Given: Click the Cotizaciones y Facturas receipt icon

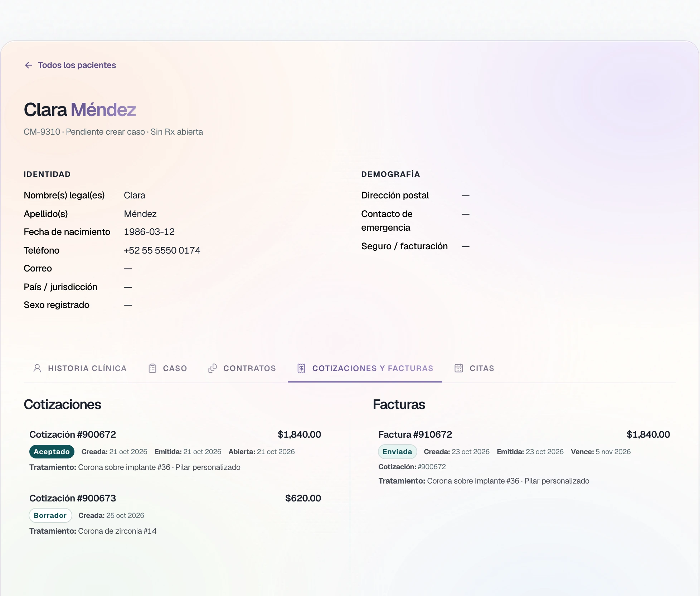Looking at the screenshot, I should coord(301,368).
